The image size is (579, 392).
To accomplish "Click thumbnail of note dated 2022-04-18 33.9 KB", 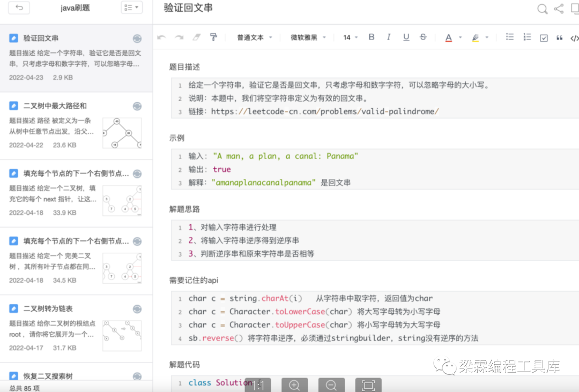I will (x=122, y=201).
